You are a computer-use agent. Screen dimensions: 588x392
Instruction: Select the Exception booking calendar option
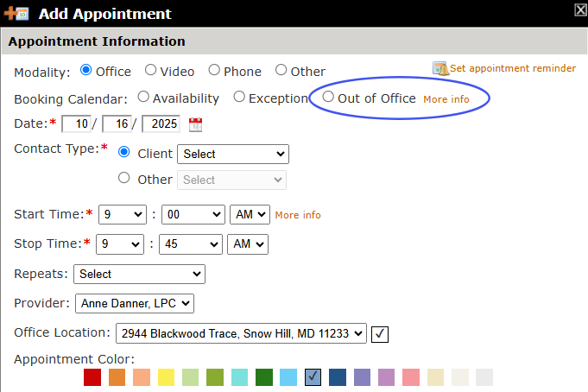pyautogui.click(x=239, y=97)
